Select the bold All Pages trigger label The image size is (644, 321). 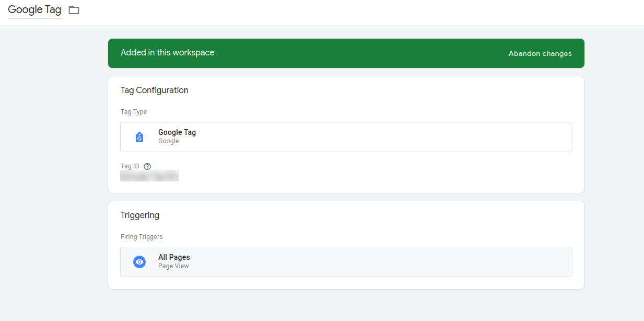tap(174, 257)
